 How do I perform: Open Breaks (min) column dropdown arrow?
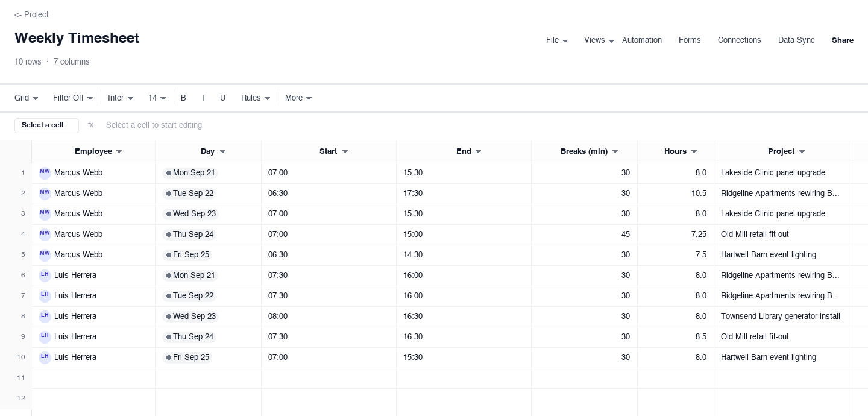tap(615, 152)
